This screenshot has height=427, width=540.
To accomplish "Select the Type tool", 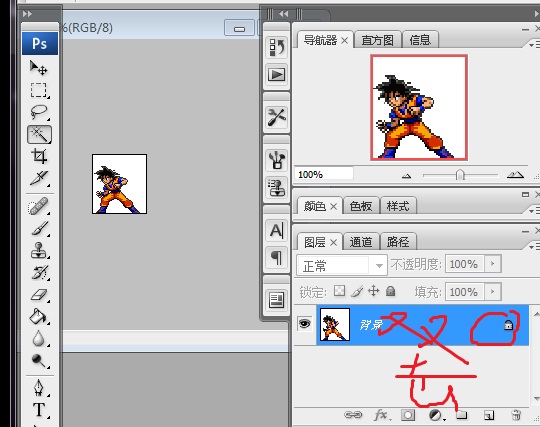I will point(39,410).
